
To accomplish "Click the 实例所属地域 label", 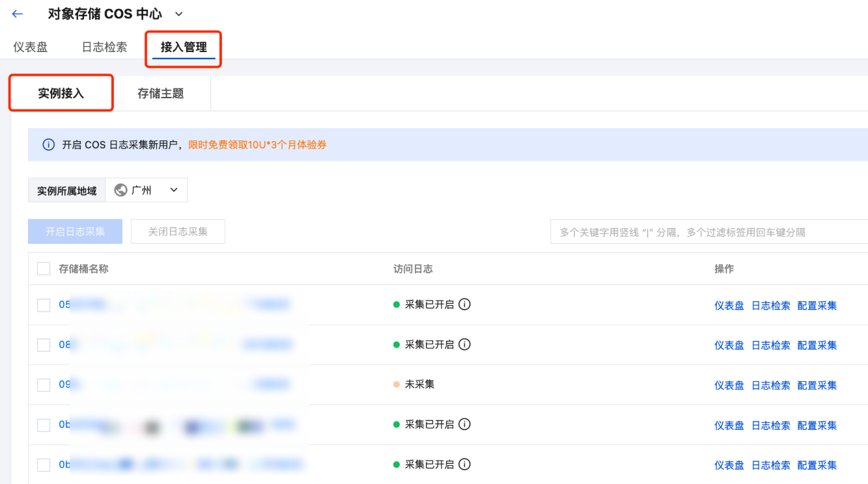I will 66,191.
